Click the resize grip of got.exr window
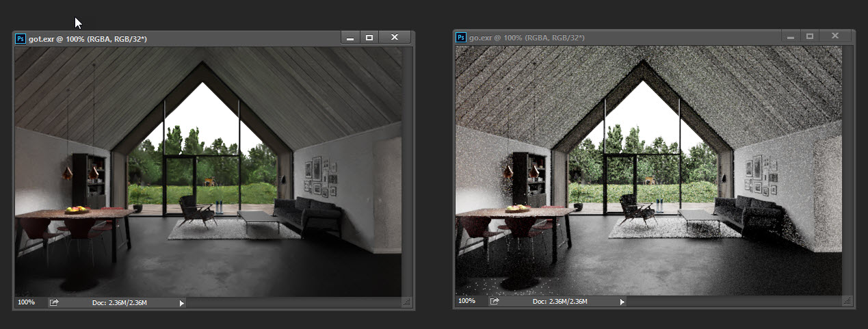 [407, 302]
